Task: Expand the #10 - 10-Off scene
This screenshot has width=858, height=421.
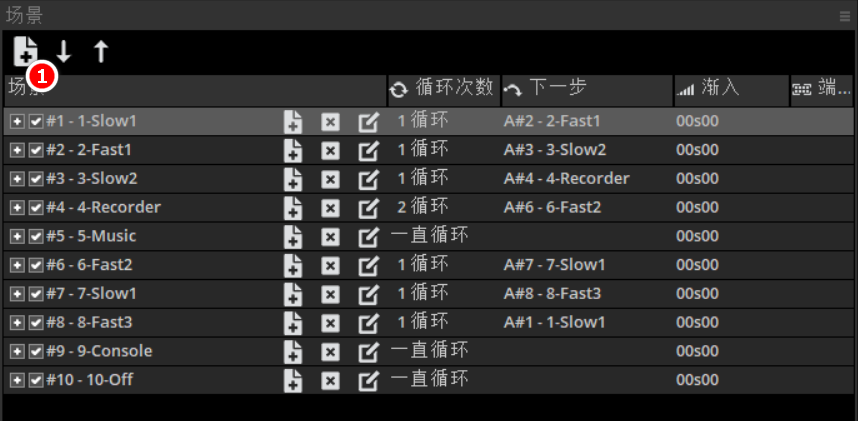Action: tap(17, 381)
